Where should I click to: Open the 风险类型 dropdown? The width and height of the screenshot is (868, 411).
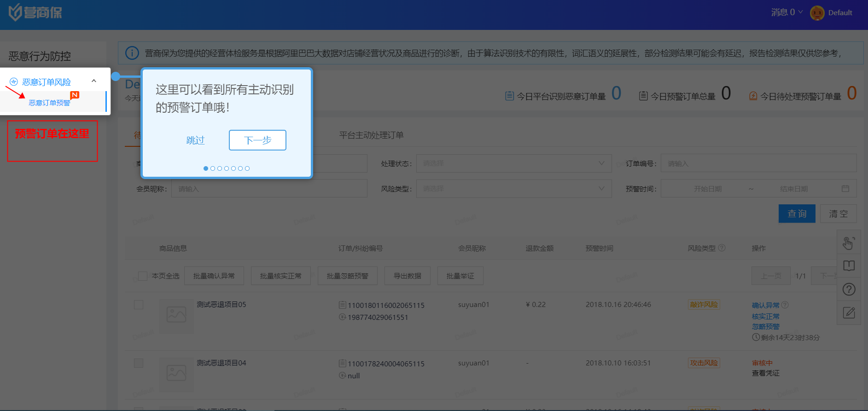click(x=513, y=189)
